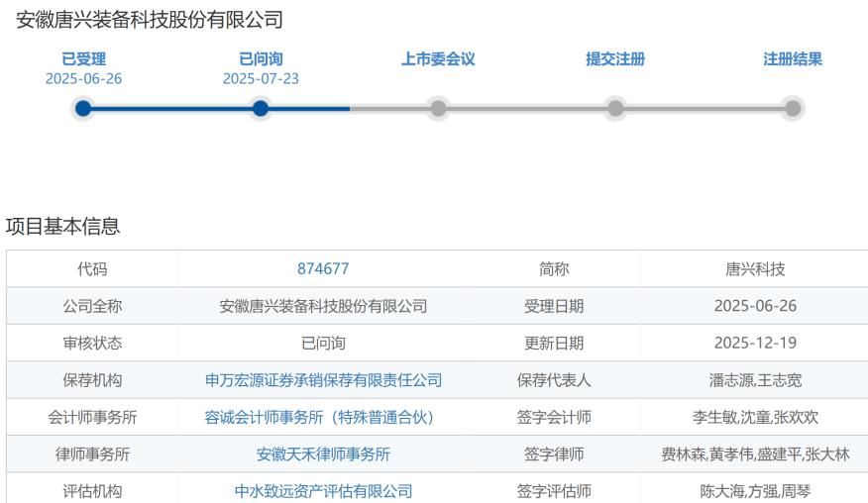Select the 已问询 stage label

click(261, 59)
